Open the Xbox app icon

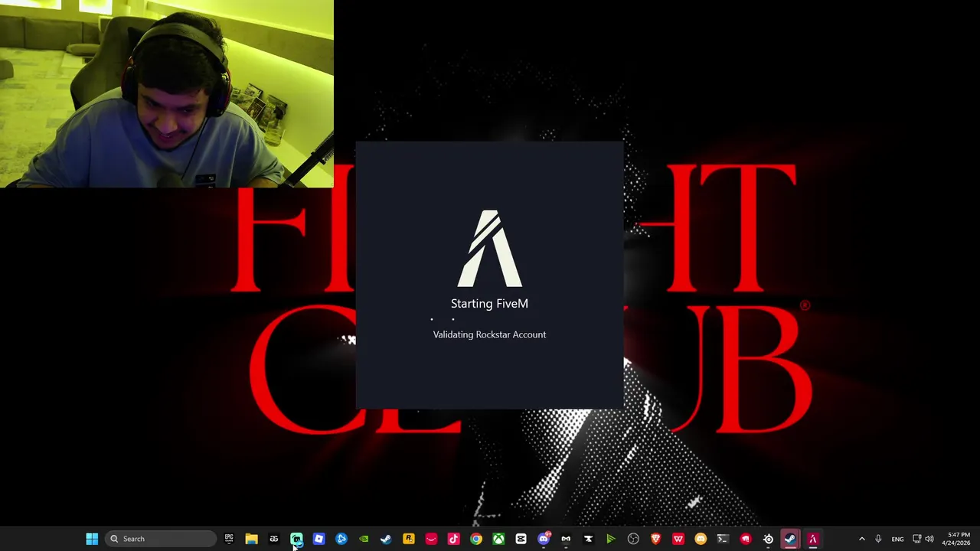tap(498, 539)
